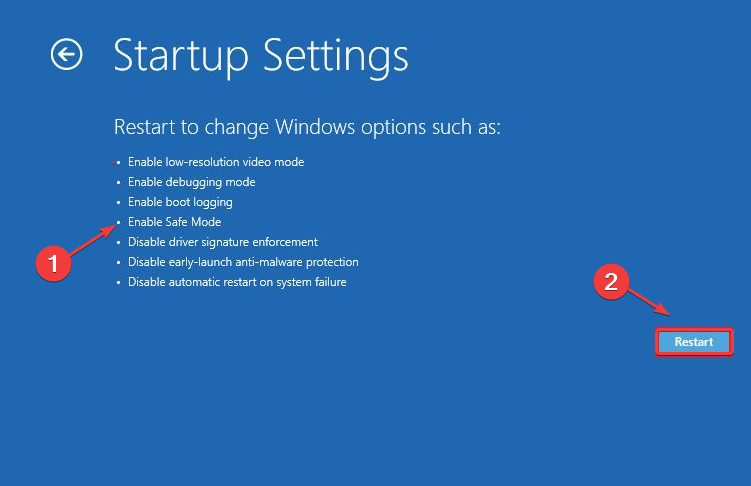
Task: Click the bullet beside Enable debugging mode
Action: point(118,183)
